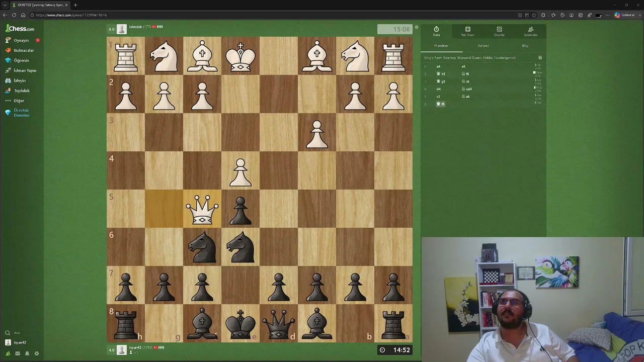Click the white queen on the highlighted square

point(202,209)
